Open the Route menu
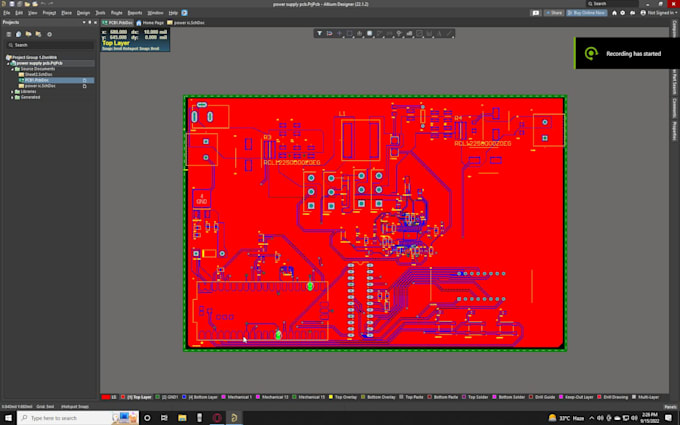The width and height of the screenshot is (680, 425). click(116, 13)
